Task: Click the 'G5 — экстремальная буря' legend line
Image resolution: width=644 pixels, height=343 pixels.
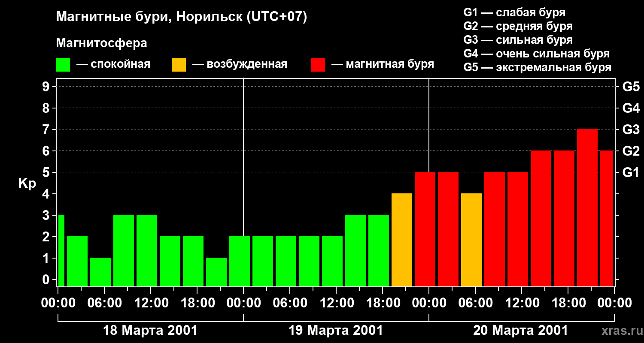Action: [x=538, y=67]
